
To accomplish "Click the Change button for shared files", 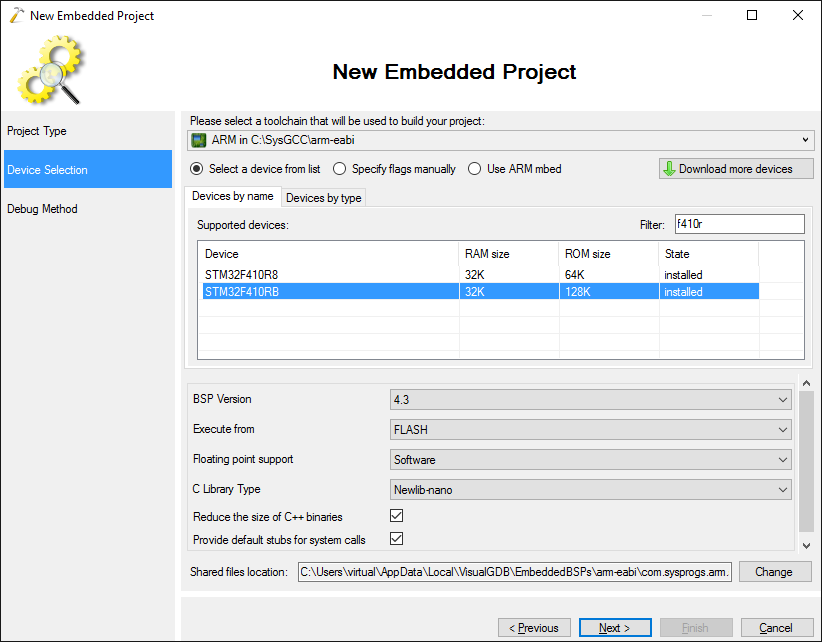I will (775, 572).
